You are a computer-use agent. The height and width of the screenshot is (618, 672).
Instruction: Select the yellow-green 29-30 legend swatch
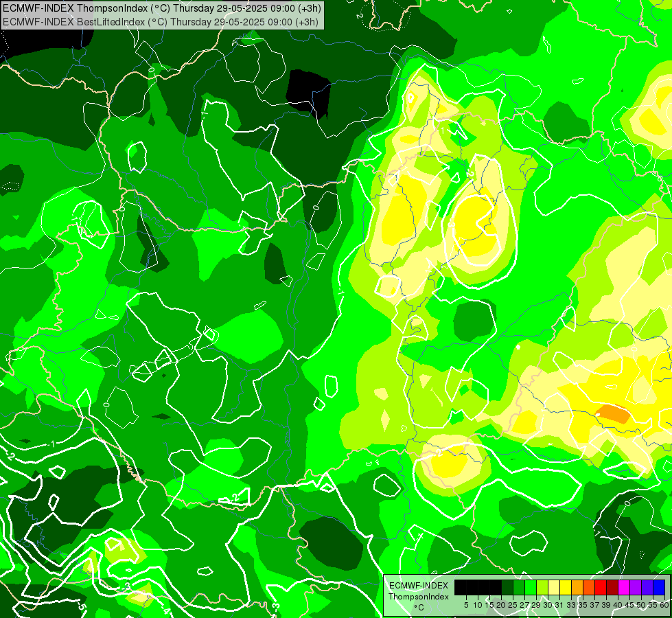pyautogui.click(x=542, y=587)
